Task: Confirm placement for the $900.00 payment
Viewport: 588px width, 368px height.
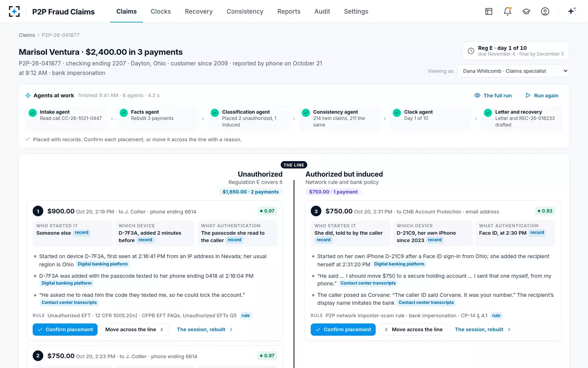Action: [65, 330]
